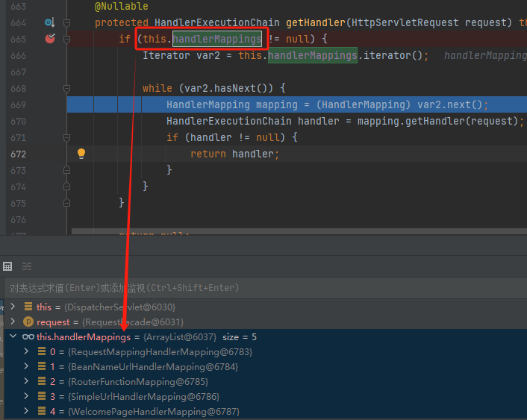Click the lightbulb quick-fix icon on line 672
Image resolution: width=527 pixels, height=420 pixels.
coord(81,154)
